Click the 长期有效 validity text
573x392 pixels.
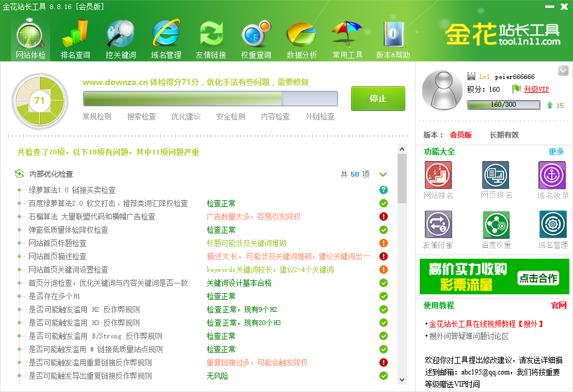tap(504, 135)
